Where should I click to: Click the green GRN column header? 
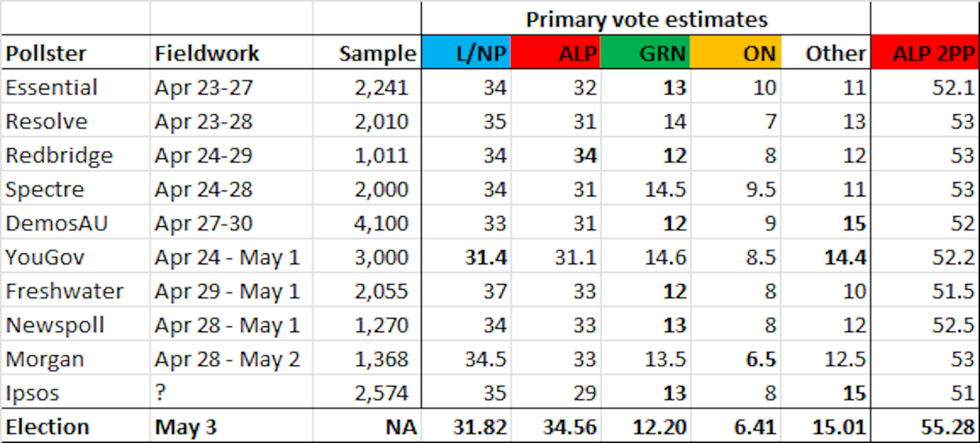pos(645,53)
